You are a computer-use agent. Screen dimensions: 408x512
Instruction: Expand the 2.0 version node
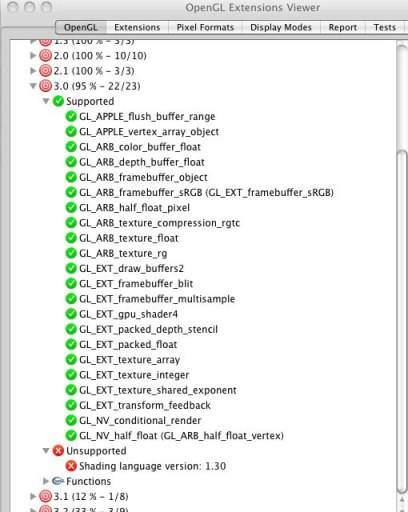click(33, 55)
